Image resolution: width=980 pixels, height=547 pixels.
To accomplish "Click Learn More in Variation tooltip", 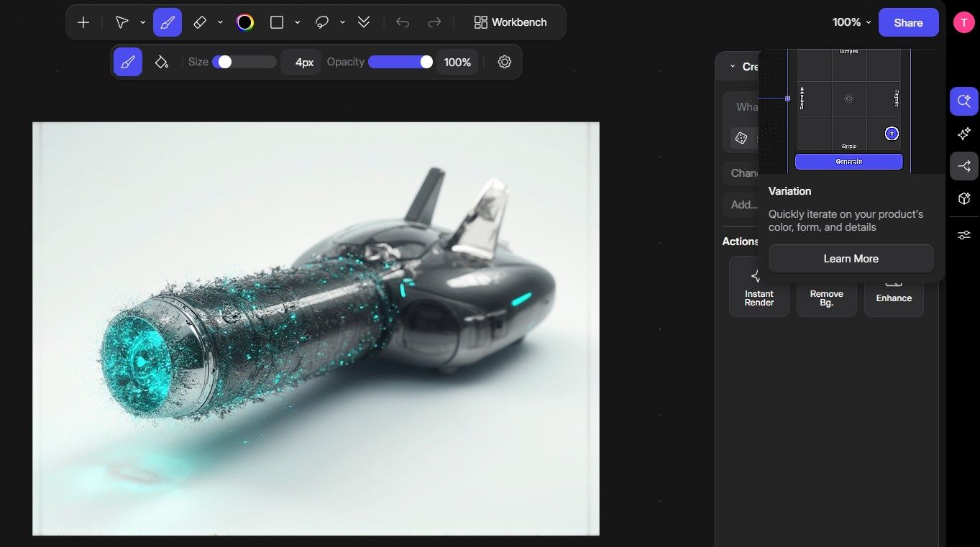I will tap(851, 259).
